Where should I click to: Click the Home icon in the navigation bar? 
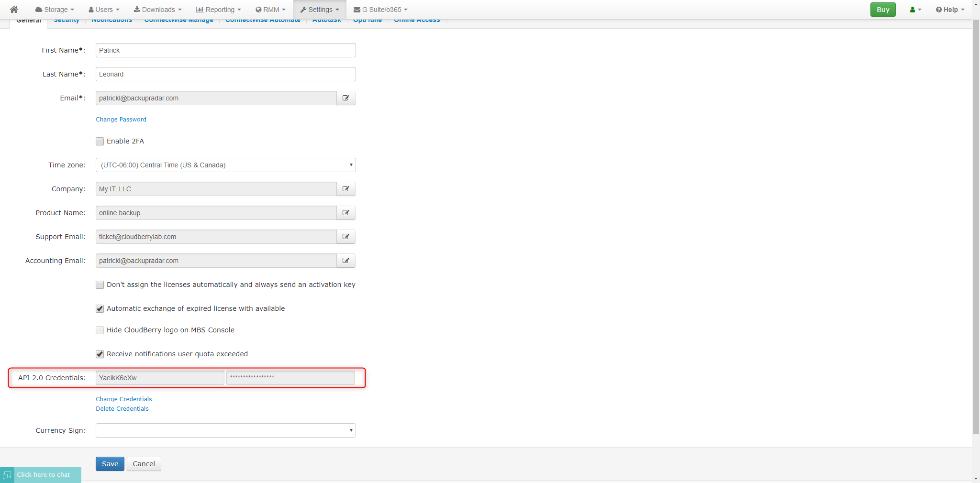[x=13, y=9]
